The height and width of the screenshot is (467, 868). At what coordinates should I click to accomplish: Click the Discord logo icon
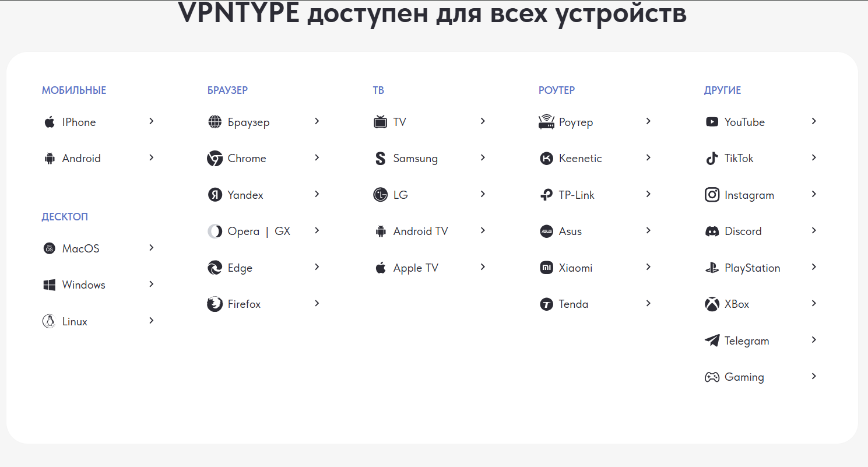coord(712,231)
